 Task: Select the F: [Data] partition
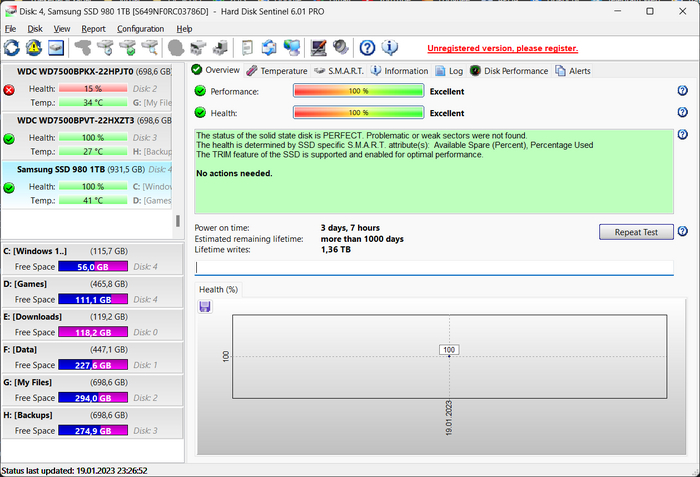92,357
